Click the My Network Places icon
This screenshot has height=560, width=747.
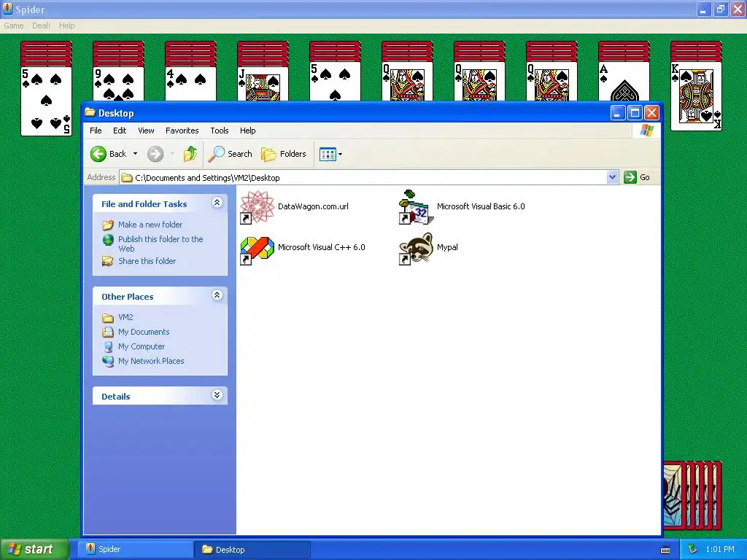(x=108, y=362)
